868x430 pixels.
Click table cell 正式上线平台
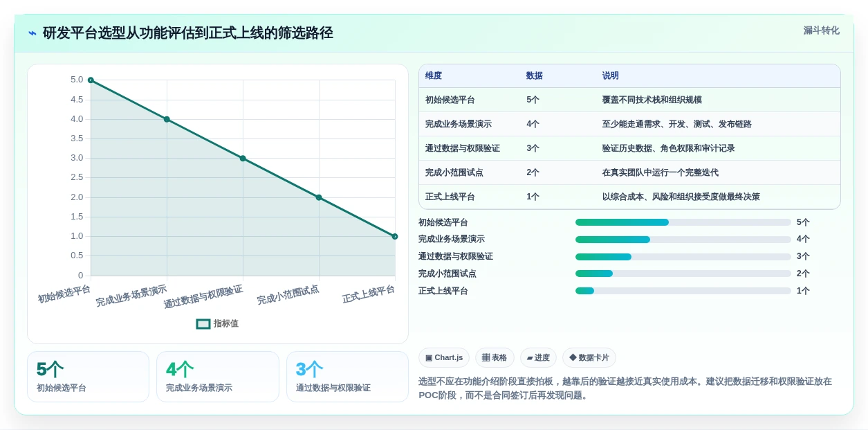point(450,197)
